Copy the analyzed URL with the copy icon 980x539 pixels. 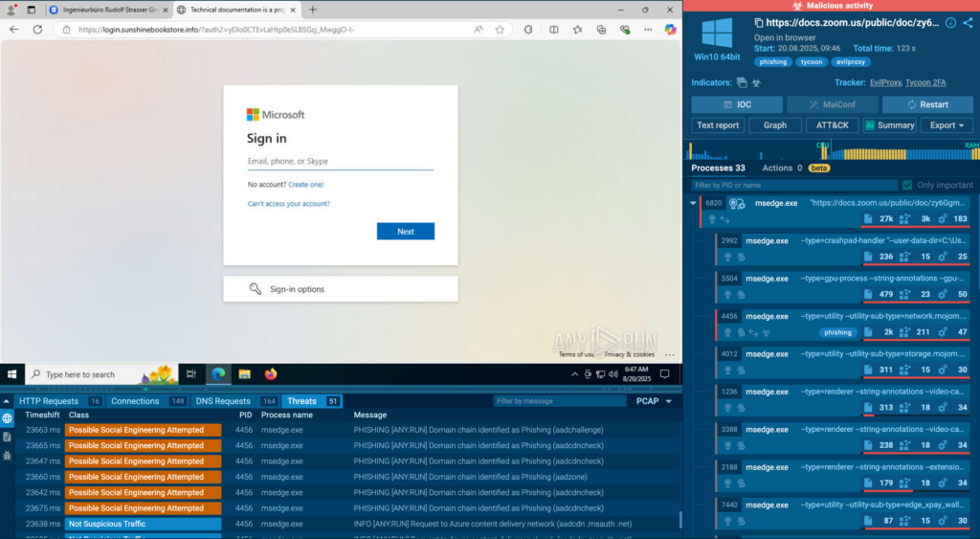click(x=758, y=23)
